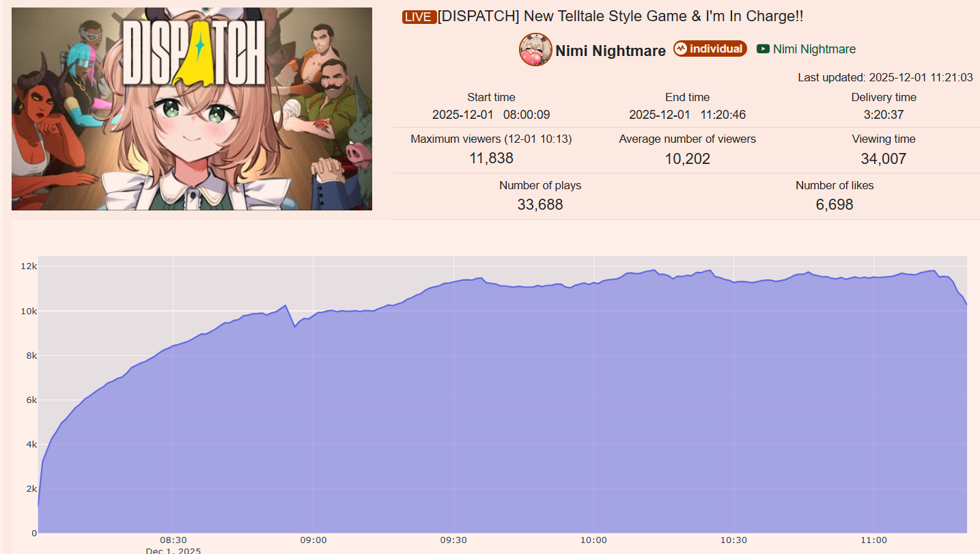Viewport: 980px width, 554px height.
Task: Click the 10:30 tick on chart axis
Action: [x=733, y=540]
